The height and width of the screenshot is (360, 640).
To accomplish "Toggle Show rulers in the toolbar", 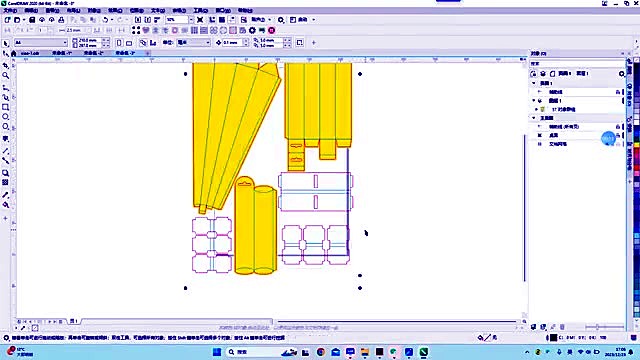I will click(x=212, y=20).
